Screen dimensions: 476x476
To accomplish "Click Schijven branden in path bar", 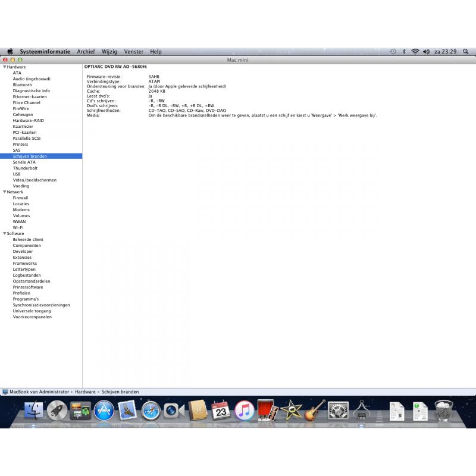I will (120, 392).
